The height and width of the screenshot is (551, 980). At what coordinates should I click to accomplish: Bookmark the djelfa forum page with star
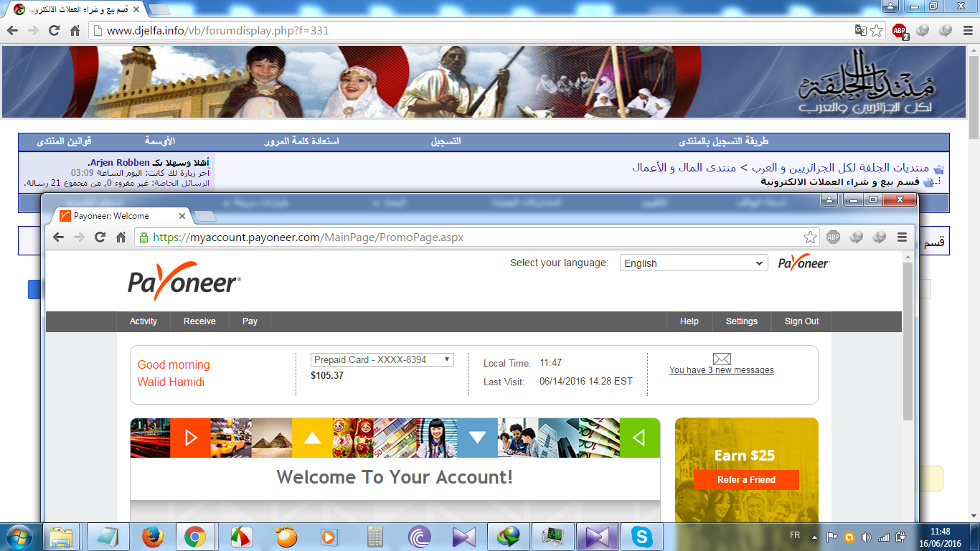(x=877, y=31)
